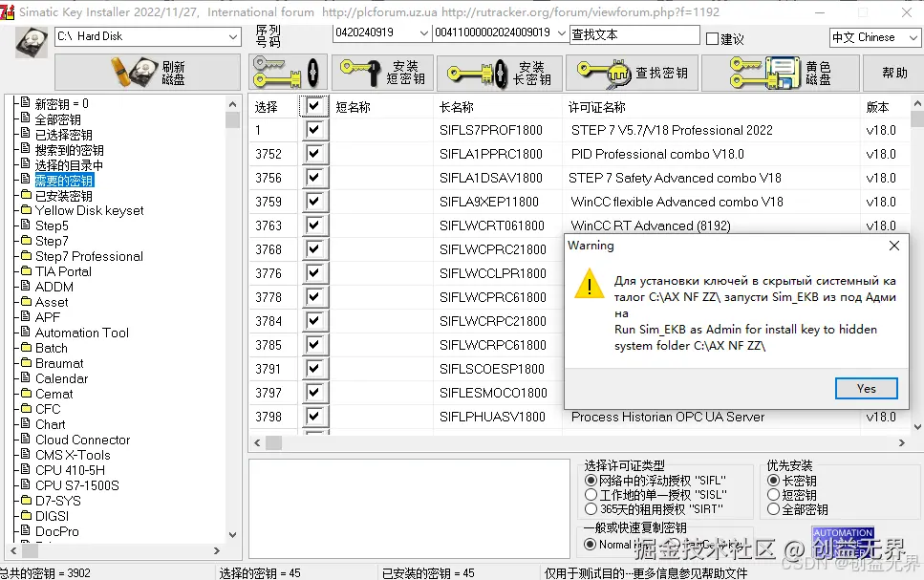Viewport: 924px width, 580px height.
Task: Open the Yellow Disk keyset folder
Action: pyautogui.click(x=89, y=210)
